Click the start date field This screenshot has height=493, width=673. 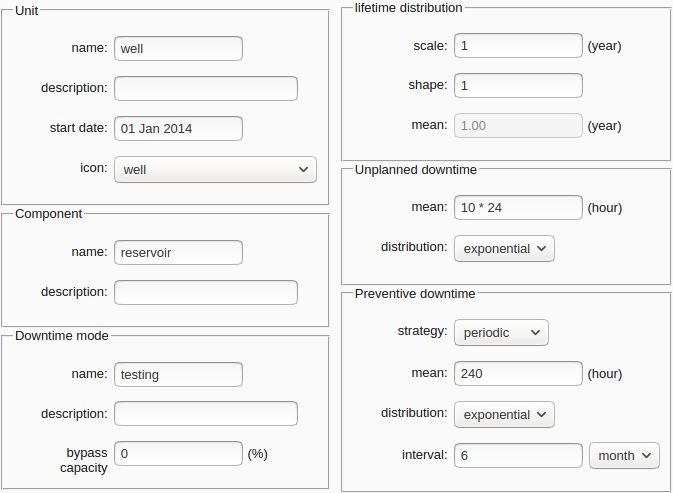pos(178,128)
